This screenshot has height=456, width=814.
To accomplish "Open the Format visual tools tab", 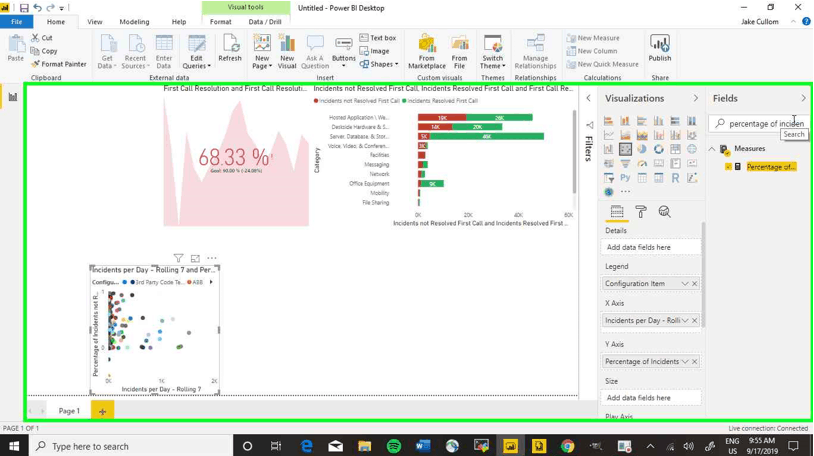I will click(221, 22).
